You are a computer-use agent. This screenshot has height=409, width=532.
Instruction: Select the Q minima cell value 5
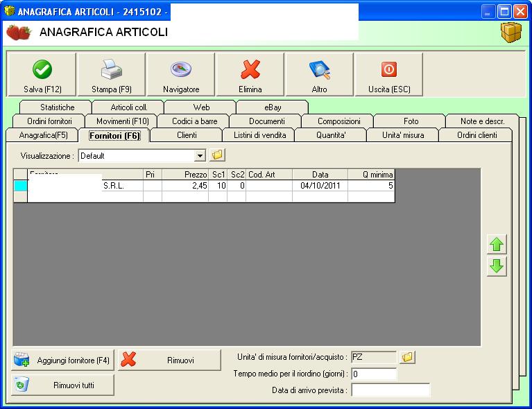tap(371, 186)
